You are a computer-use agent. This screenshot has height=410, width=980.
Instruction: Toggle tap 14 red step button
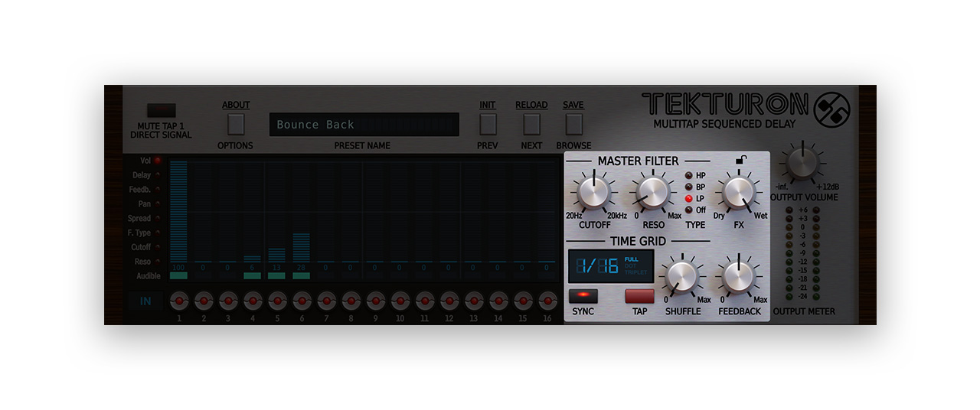498,301
